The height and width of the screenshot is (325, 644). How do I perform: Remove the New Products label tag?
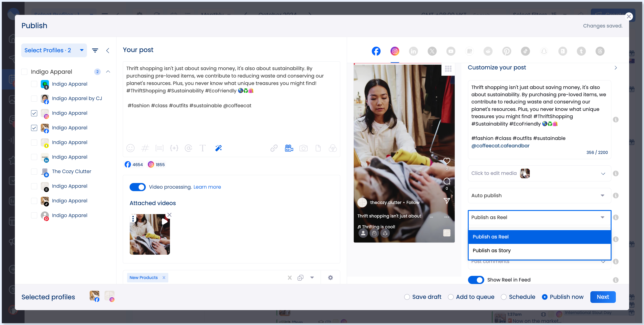coord(164,277)
